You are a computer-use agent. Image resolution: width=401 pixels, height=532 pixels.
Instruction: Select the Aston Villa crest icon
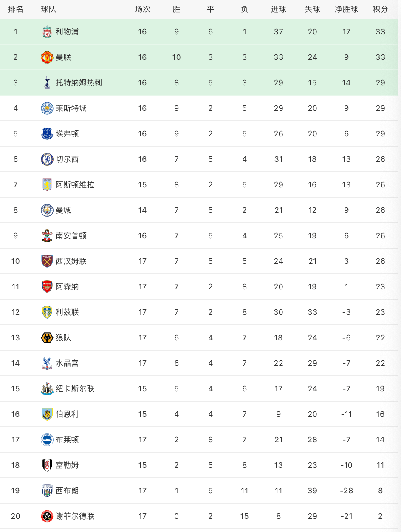point(47,185)
